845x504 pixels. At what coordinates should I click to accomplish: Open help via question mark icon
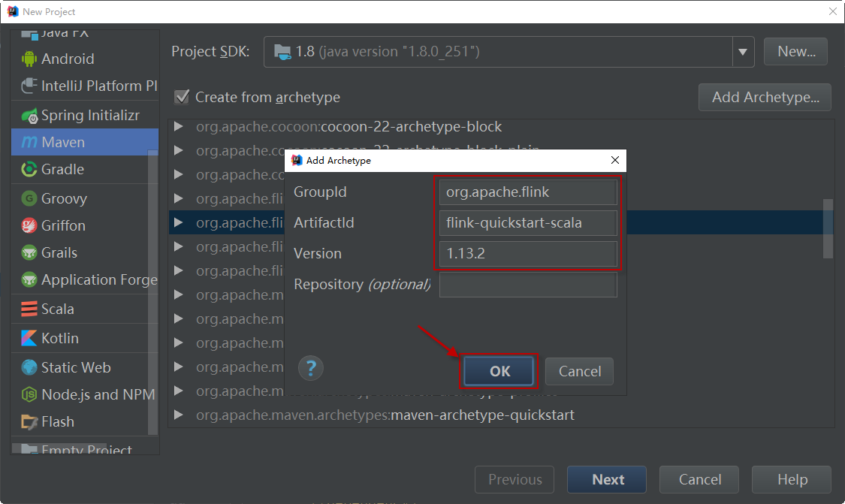[x=311, y=369]
